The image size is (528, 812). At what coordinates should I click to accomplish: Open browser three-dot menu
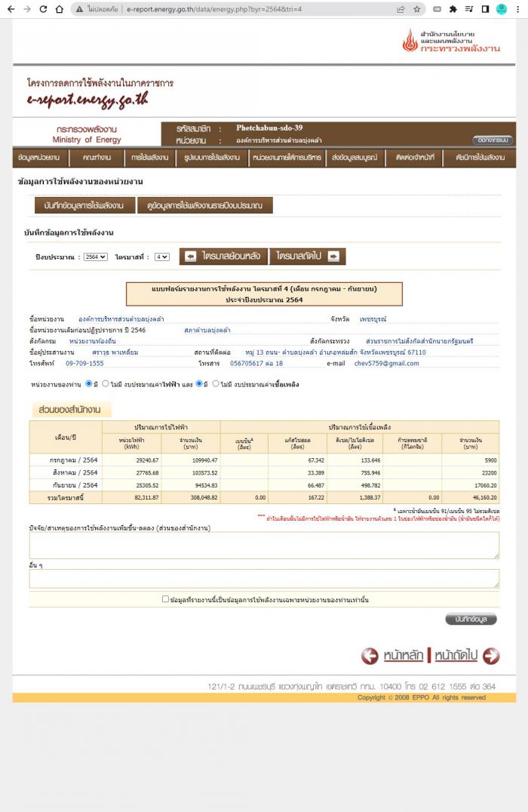tap(517, 9)
